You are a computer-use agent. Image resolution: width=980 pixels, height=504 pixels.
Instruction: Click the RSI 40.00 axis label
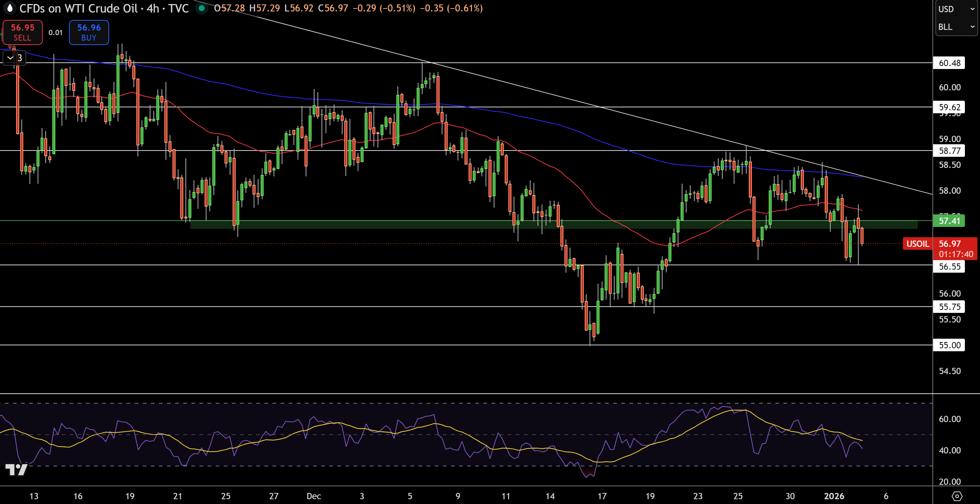(949, 451)
